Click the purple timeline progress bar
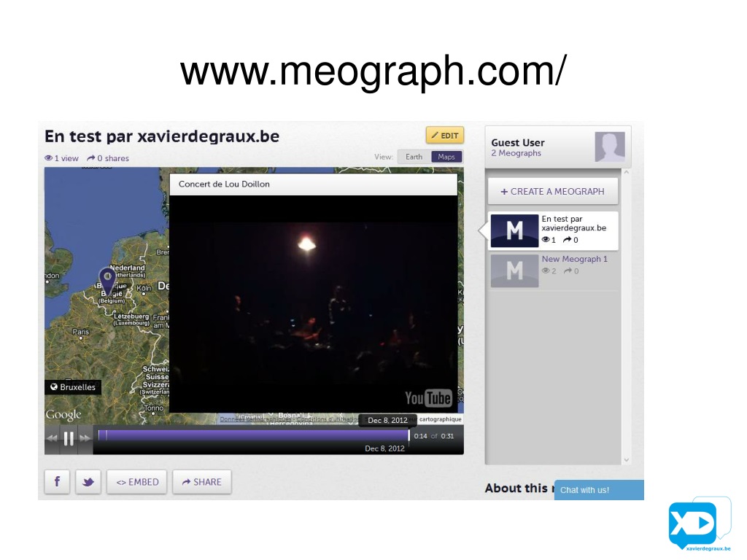This screenshot has height=560, width=747. pos(254,435)
